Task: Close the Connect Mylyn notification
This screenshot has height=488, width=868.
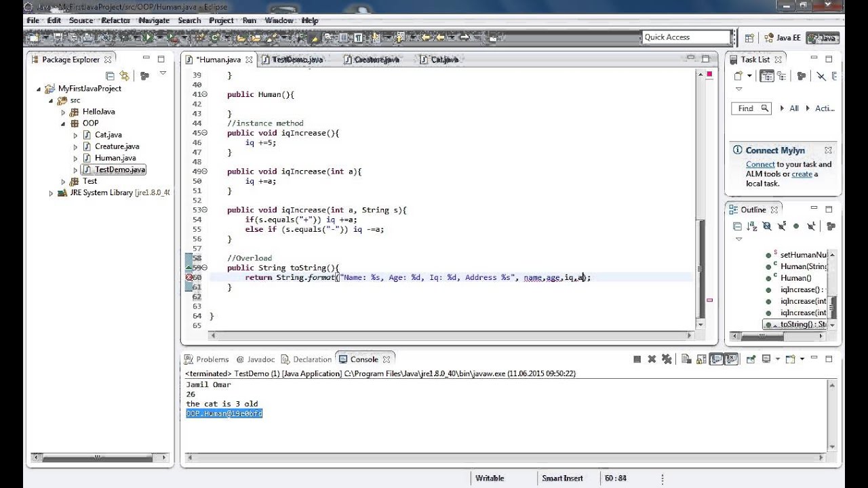Action: click(x=828, y=150)
